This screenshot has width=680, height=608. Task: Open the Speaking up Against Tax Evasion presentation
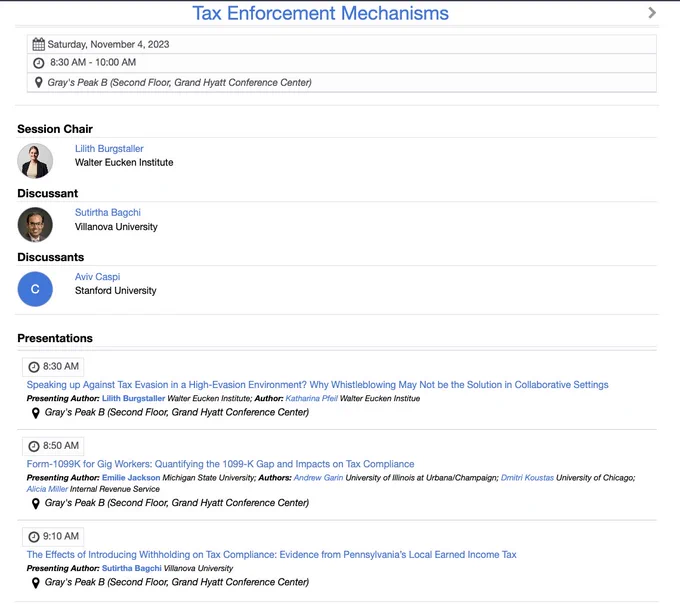tap(317, 385)
